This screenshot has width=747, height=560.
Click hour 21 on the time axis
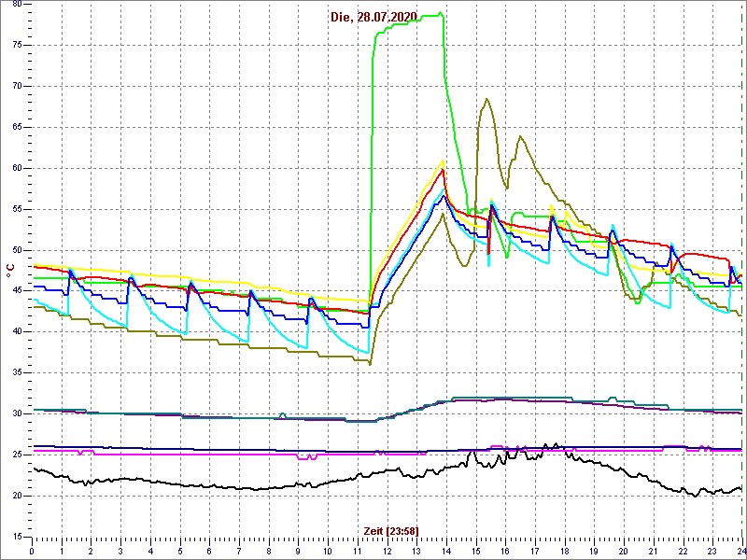point(653,551)
